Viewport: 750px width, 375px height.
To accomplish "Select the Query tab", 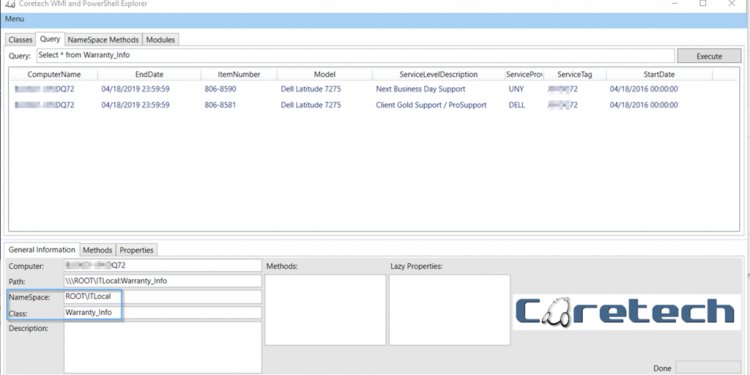I will pyautogui.click(x=50, y=39).
